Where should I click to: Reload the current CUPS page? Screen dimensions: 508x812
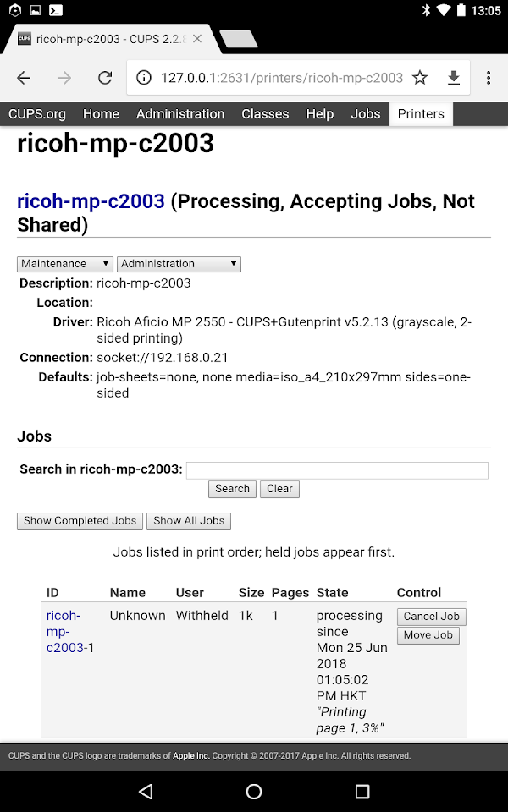click(x=105, y=78)
